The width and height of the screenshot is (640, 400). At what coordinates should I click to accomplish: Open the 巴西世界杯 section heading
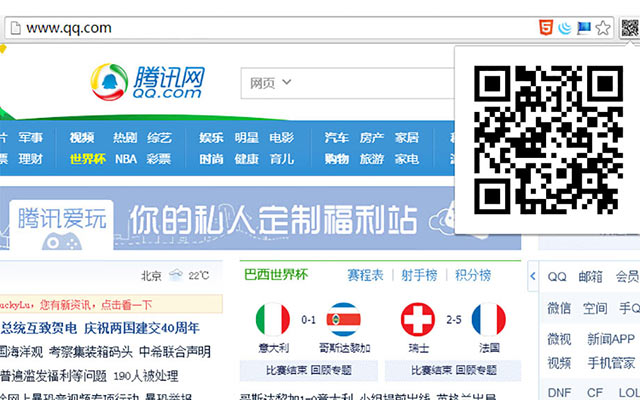point(276,275)
